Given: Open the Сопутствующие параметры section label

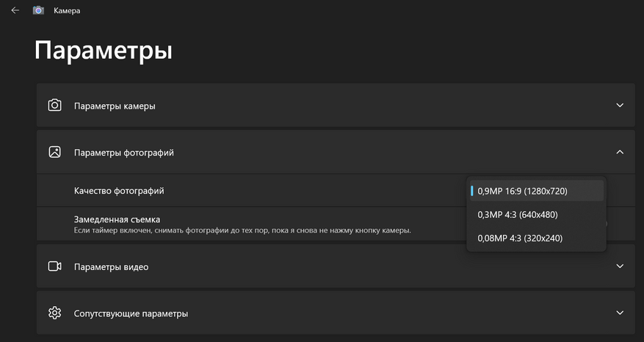Looking at the screenshot, I should (131, 313).
